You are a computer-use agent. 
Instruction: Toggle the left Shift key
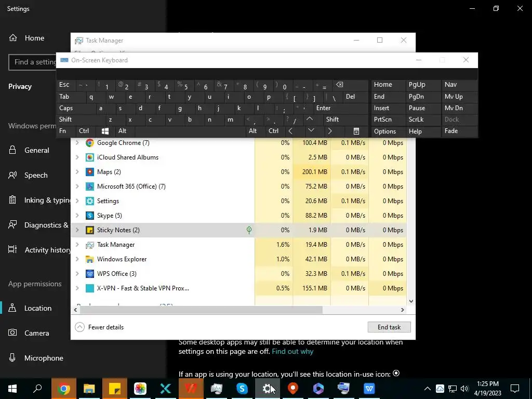coord(81,119)
